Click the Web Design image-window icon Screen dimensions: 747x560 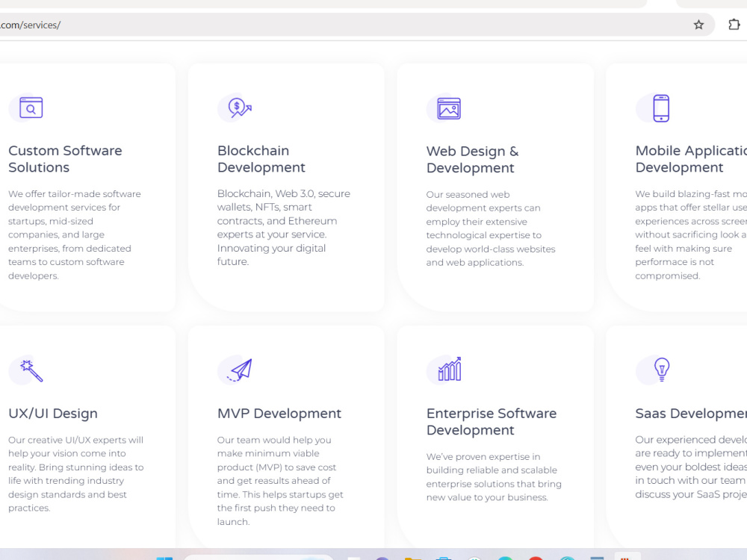pos(449,108)
